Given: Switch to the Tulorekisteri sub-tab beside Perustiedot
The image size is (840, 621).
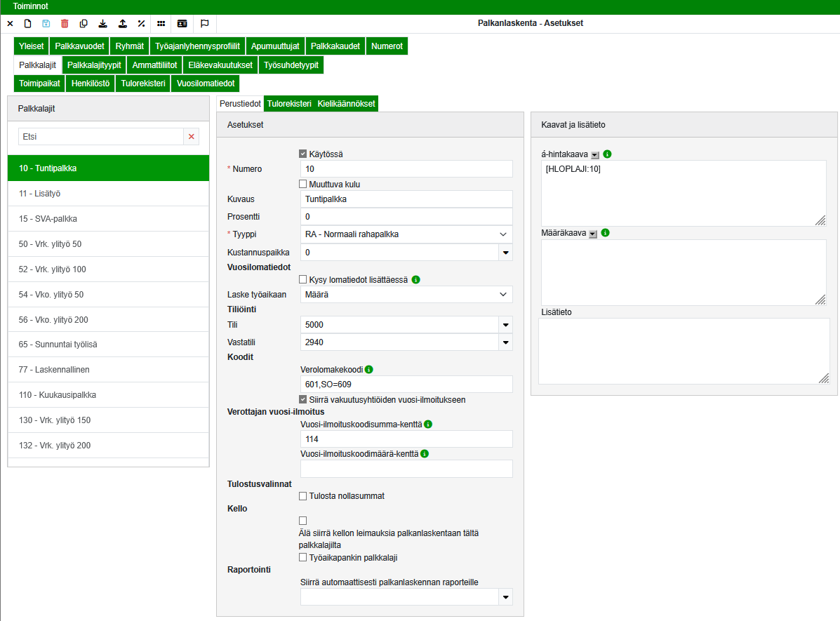Looking at the screenshot, I should coord(288,104).
